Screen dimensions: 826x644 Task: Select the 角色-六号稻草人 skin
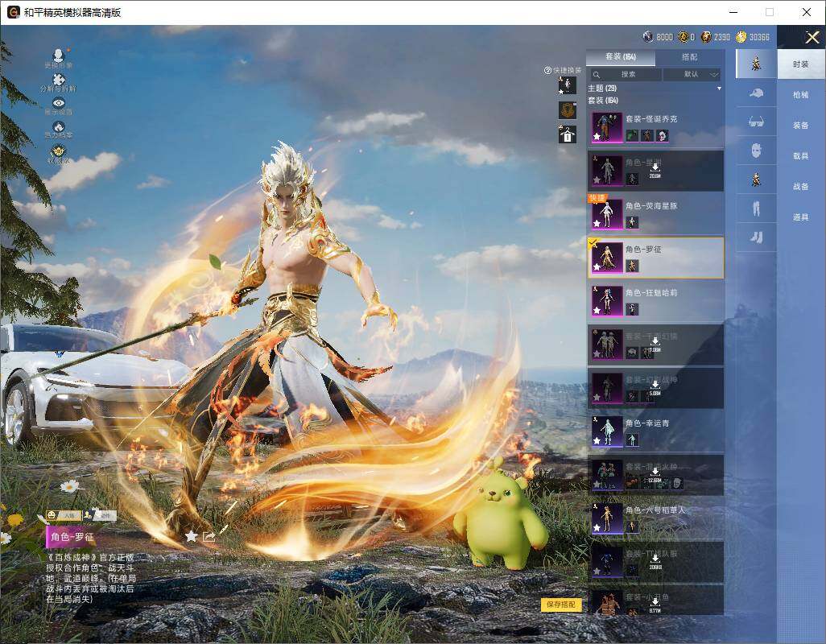pyautogui.click(x=655, y=518)
